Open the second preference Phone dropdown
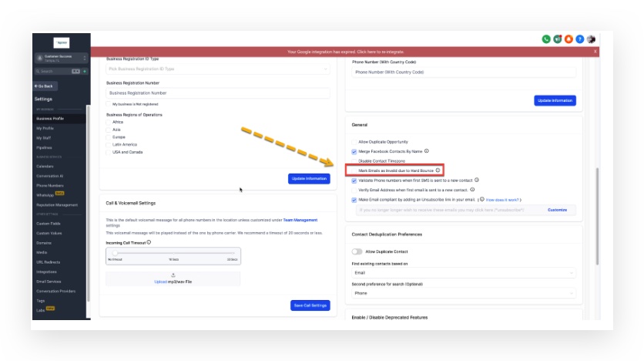This screenshot has width=644, height=361. point(463,293)
